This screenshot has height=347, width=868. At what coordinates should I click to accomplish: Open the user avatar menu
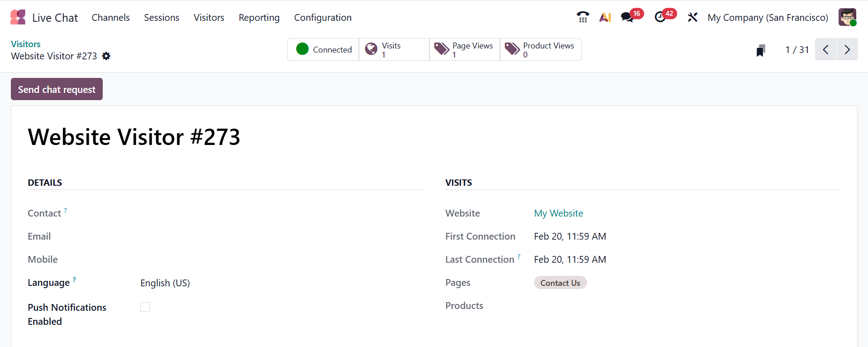pos(847,17)
